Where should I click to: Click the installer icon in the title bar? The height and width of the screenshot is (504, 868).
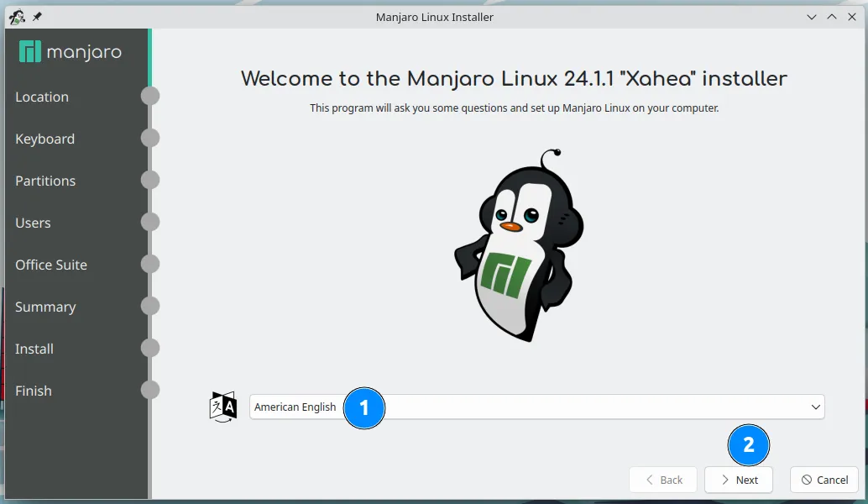[x=15, y=16]
